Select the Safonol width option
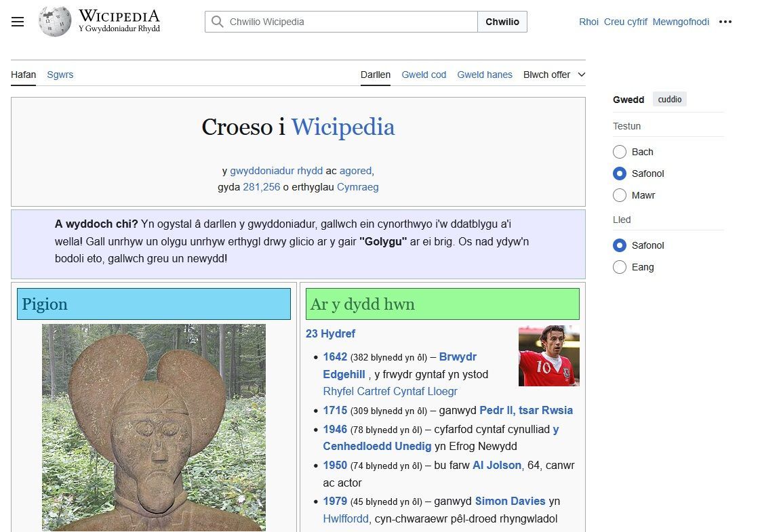 pyautogui.click(x=620, y=245)
